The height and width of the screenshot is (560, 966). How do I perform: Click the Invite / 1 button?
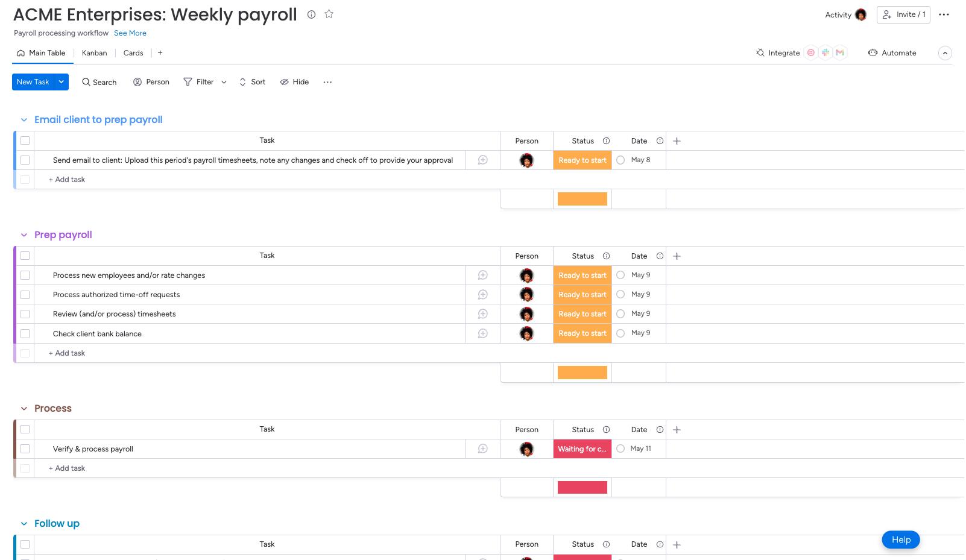coord(903,14)
